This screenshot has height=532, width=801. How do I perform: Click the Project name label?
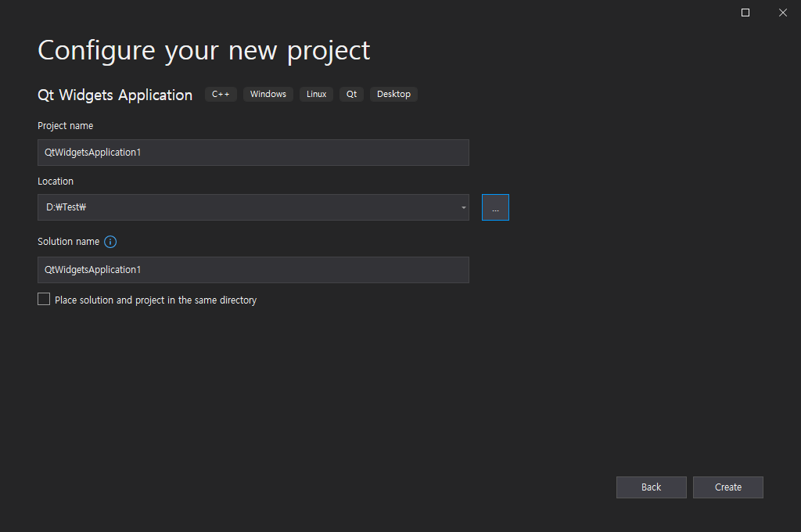pos(66,126)
